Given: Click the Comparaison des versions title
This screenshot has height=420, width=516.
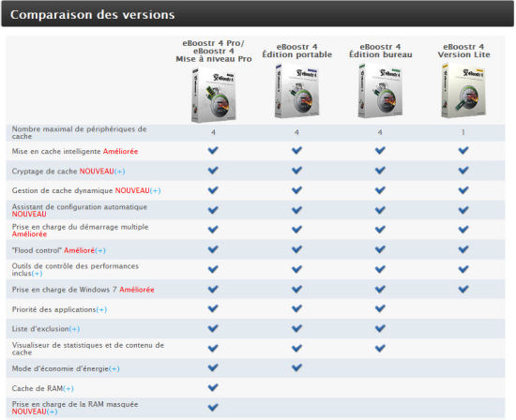Looking at the screenshot, I should click(93, 15).
